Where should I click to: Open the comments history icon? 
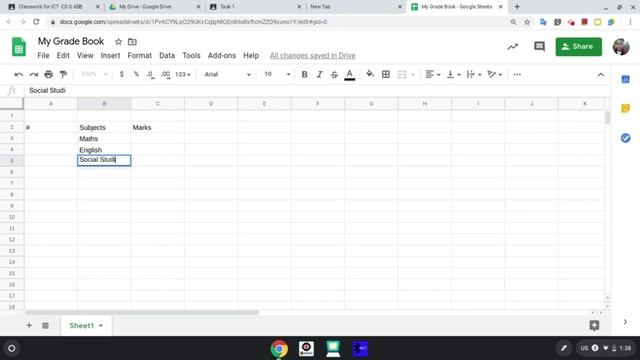(540, 47)
